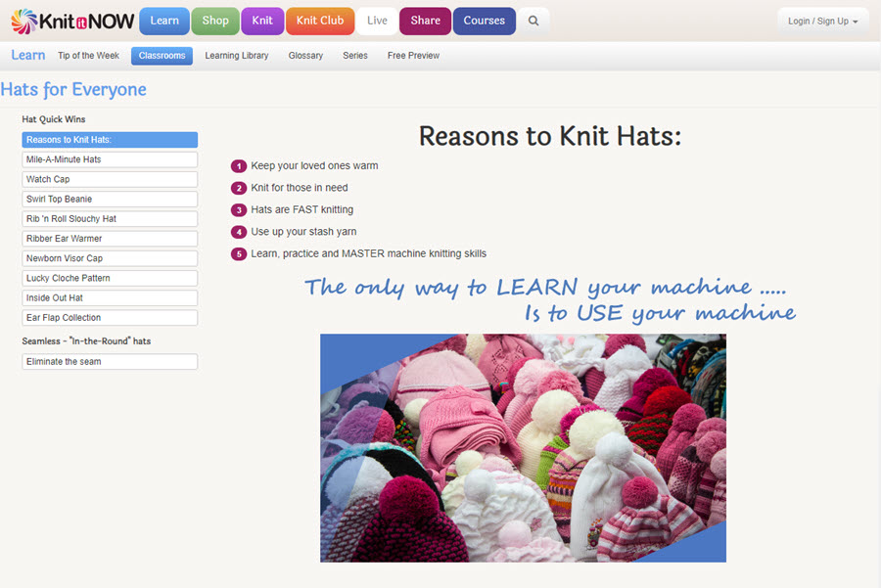Open the search magnifier icon
The width and height of the screenshot is (881, 588).
[x=533, y=21]
